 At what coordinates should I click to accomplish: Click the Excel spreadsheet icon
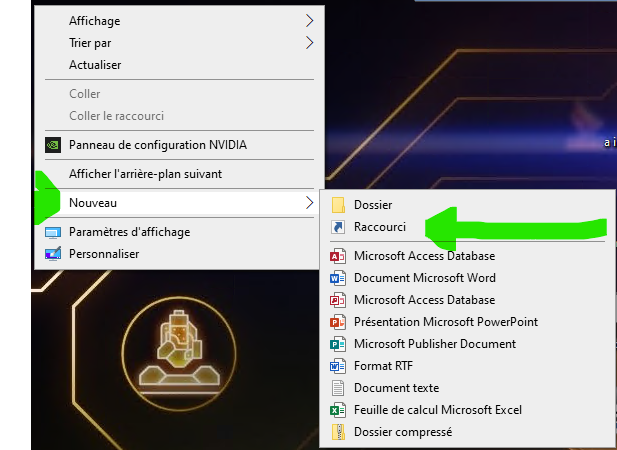click(x=337, y=410)
